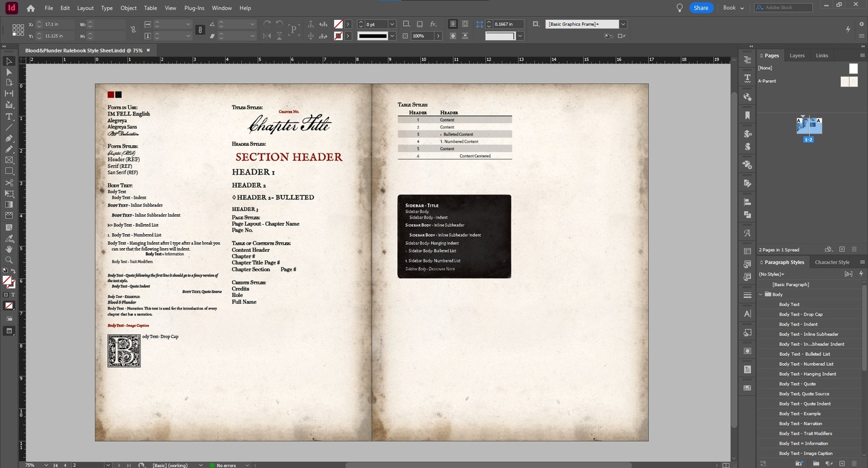Create new paragraph style button
Screen dimensions: 868x468
click(842, 463)
